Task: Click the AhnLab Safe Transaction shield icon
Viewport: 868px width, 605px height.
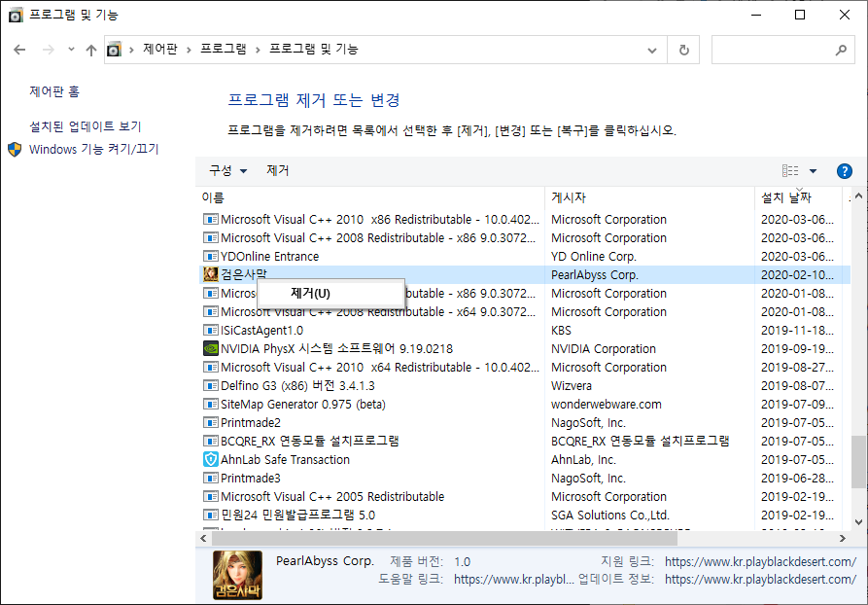Action: pyautogui.click(x=210, y=459)
